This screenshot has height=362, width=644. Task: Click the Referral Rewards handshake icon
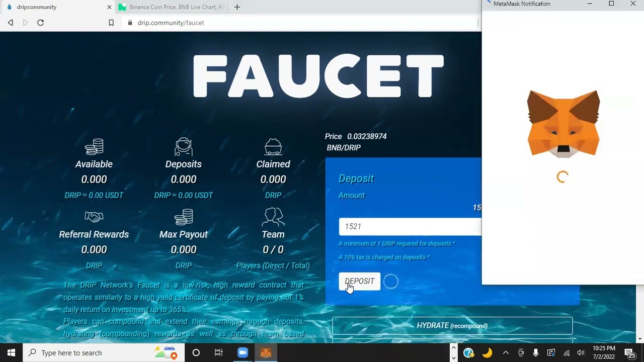pos(94,217)
